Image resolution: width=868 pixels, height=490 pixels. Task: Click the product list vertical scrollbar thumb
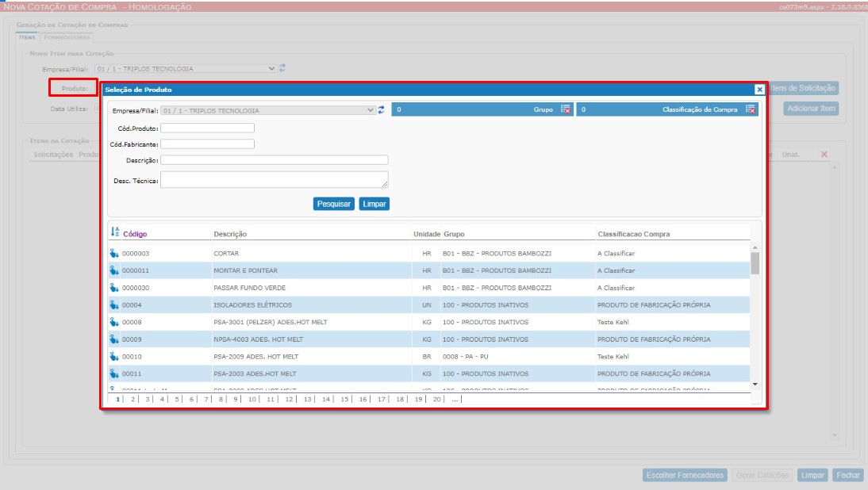(755, 263)
